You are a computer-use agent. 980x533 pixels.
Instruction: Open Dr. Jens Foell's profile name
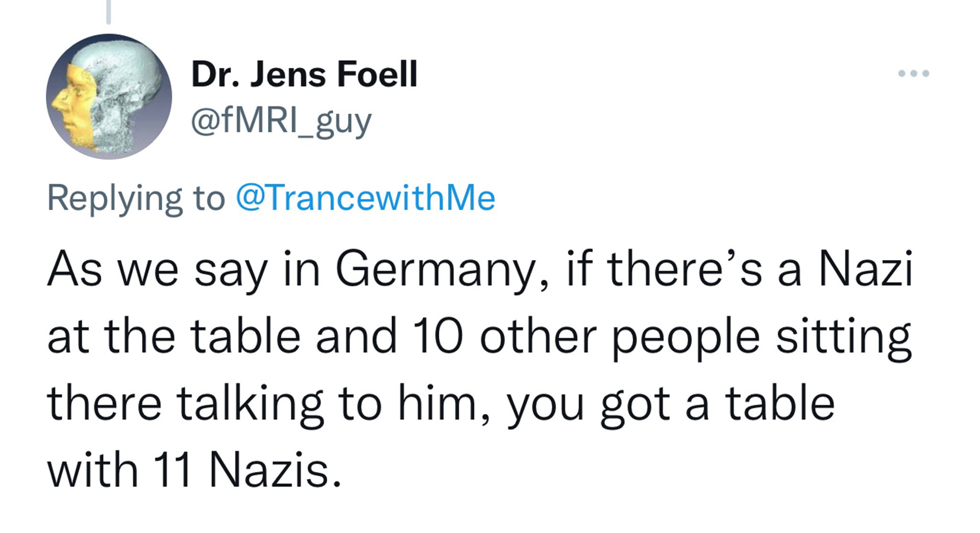tap(304, 74)
